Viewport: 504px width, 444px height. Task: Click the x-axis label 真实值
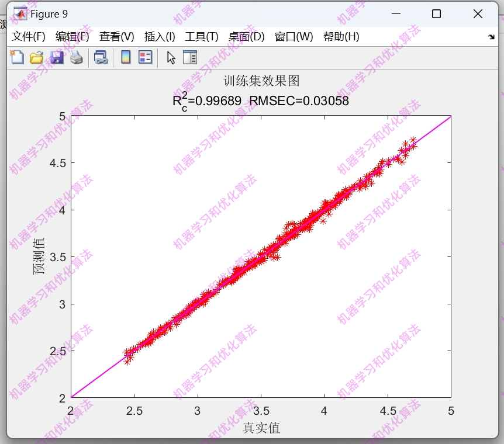(261, 428)
